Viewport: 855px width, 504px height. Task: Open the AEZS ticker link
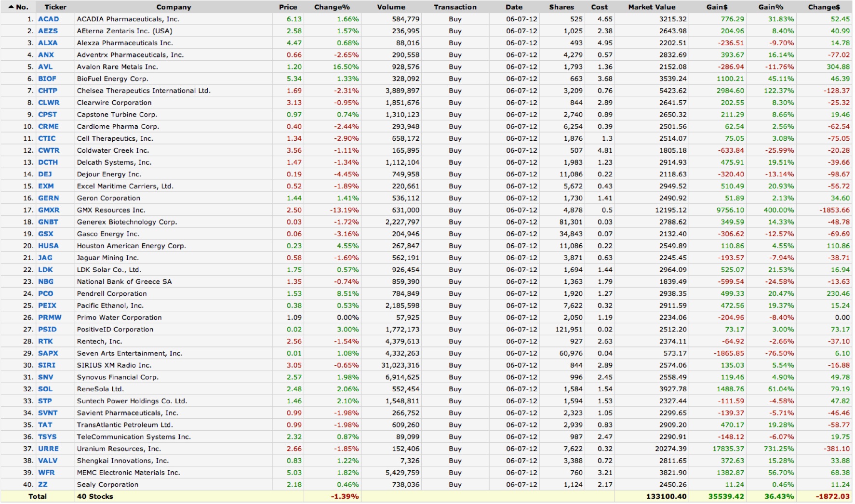coord(48,31)
